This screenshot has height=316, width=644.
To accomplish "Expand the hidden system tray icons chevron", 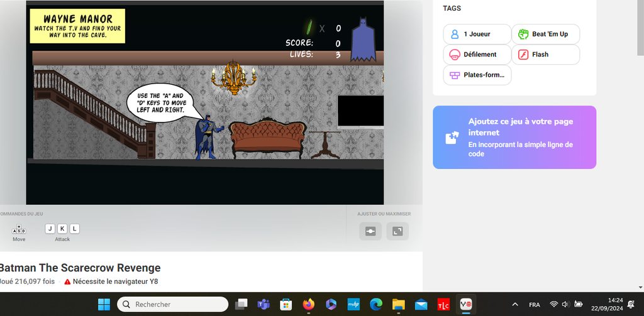I will (x=515, y=304).
